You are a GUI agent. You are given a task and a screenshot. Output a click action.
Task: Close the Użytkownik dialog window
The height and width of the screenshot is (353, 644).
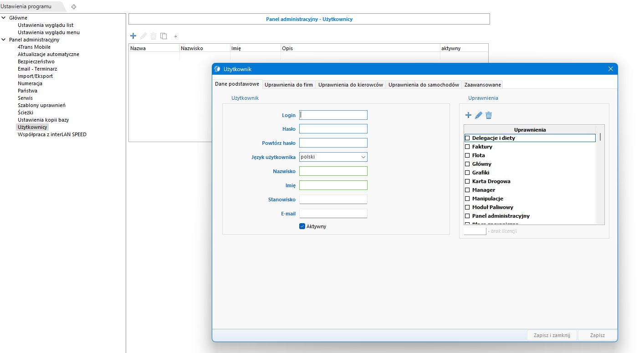pos(611,69)
